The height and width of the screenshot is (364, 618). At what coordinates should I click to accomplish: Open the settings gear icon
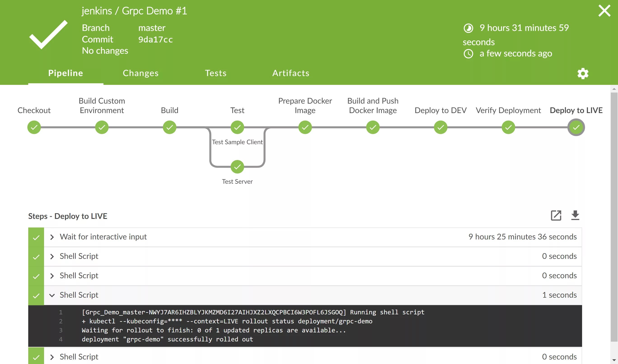tap(583, 73)
